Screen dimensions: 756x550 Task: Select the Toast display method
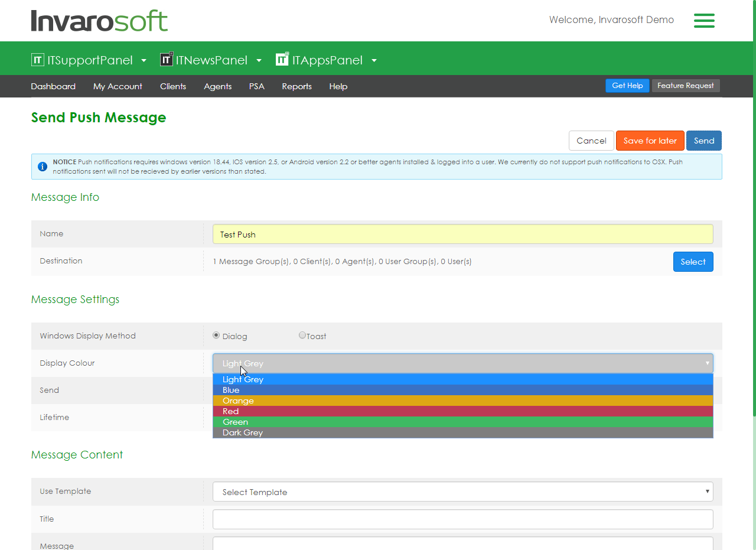point(302,336)
